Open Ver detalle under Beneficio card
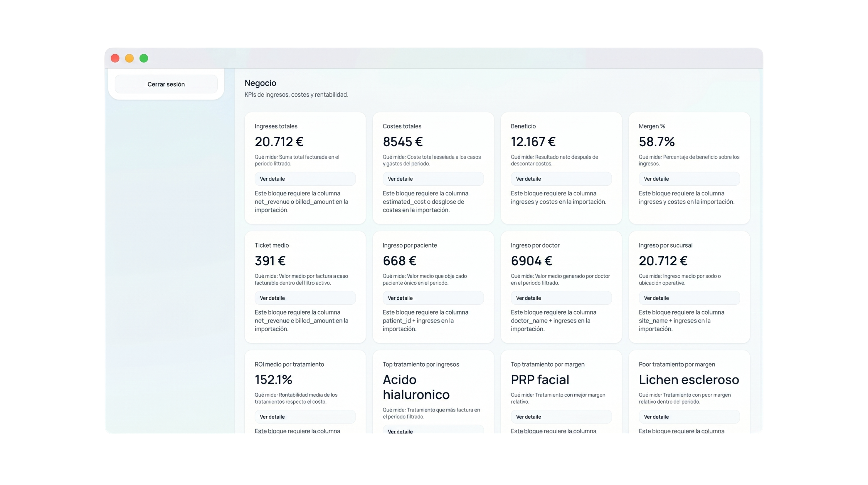The width and height of the screenshot is (868, 485). [x=561, y=179]
